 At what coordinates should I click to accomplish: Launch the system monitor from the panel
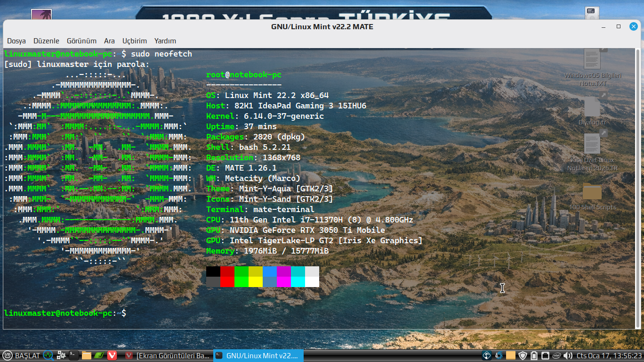point(48,355)
